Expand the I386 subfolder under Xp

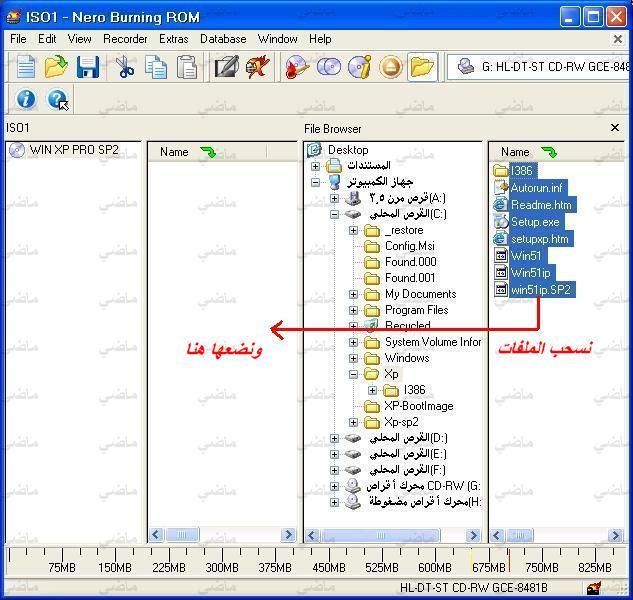(x=372, y=390)
